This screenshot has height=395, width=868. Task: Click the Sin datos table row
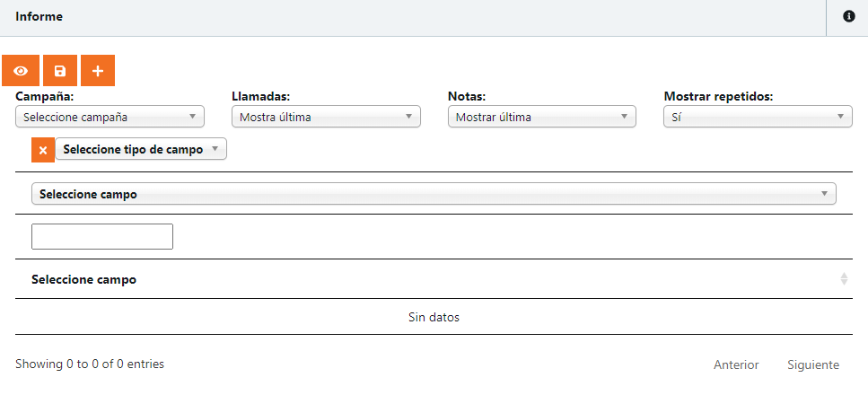click(434, 317)
